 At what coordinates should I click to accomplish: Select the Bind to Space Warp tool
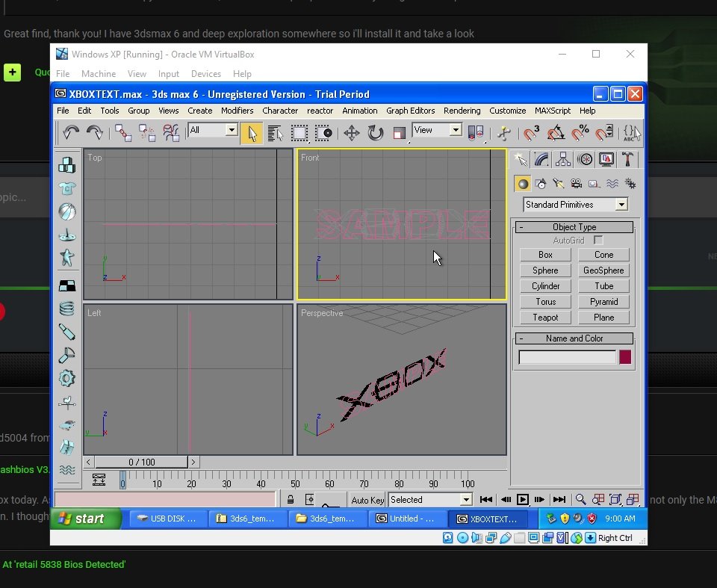tap(171, 133)
